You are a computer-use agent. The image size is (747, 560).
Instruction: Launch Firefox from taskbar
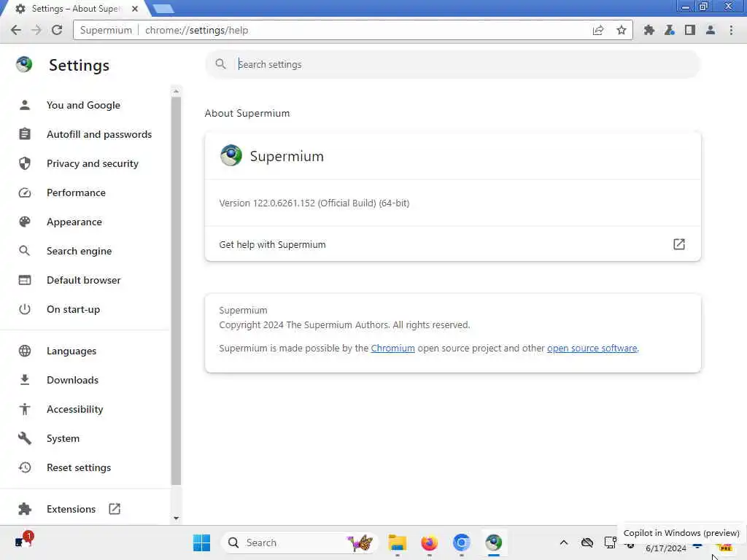coord(429,542)
